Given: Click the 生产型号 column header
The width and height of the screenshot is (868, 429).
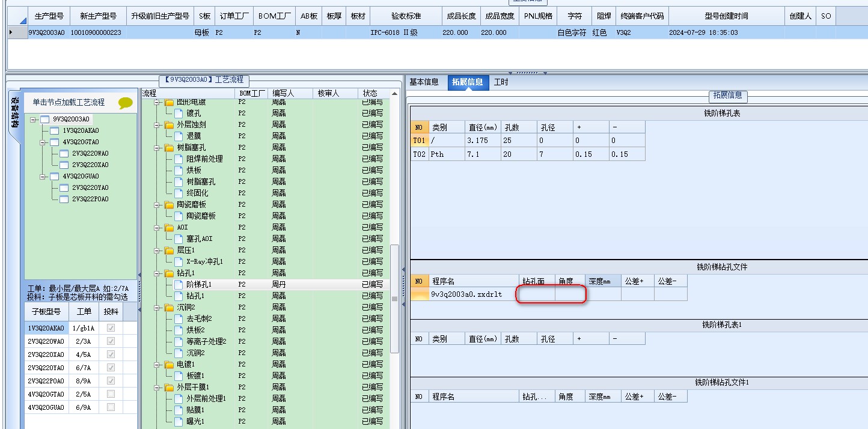Looking at the screenshot, I should (49, 16).
